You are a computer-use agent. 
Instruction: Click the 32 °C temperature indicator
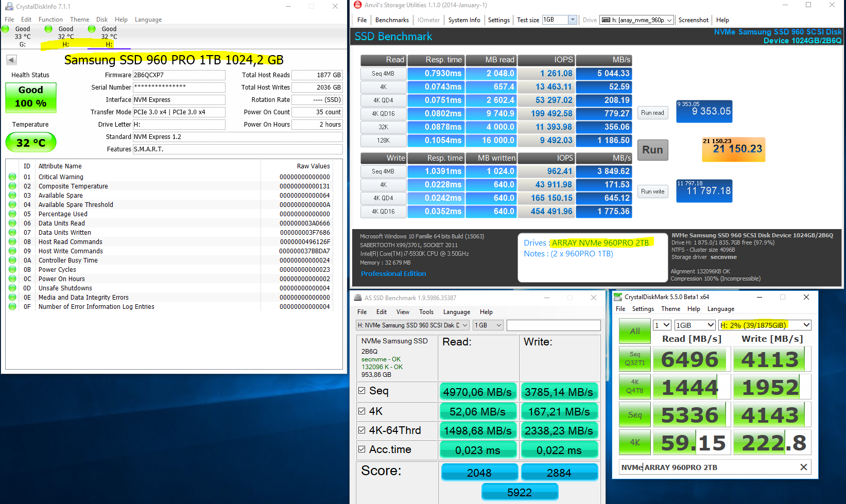31,143
